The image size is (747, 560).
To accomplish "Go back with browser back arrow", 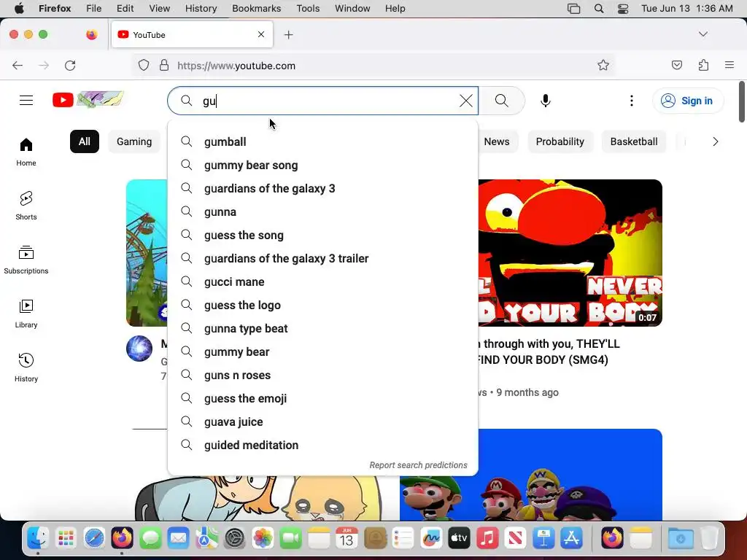I will [x=18, y=65].
